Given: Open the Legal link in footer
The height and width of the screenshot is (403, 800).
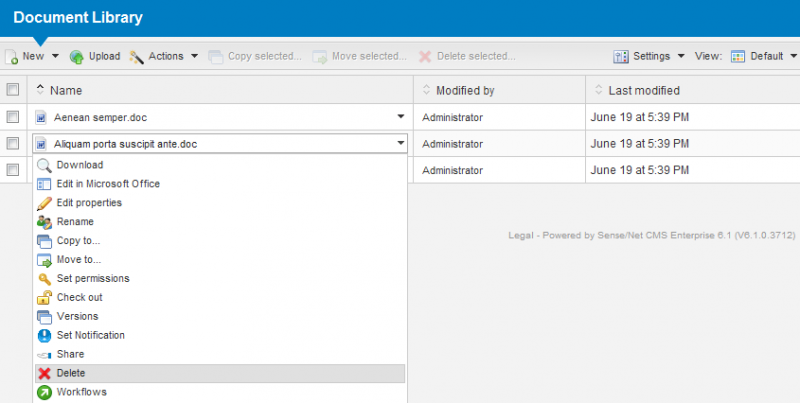Looking at the screenshot, I should tap(520, 236).
